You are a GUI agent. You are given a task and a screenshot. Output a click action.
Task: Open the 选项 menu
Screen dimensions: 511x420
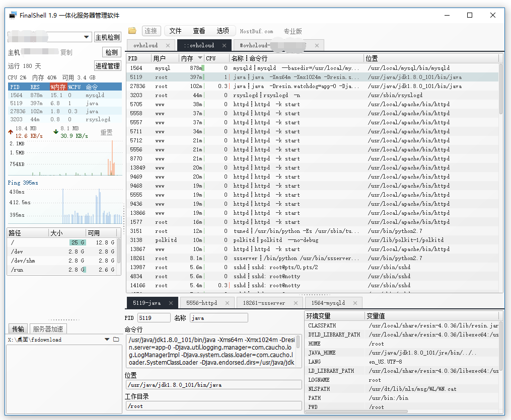(222, 30)
